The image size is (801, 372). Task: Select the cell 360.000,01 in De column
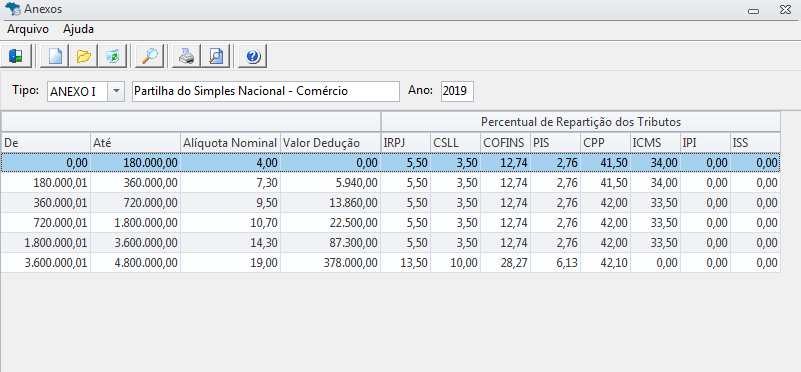45,203
